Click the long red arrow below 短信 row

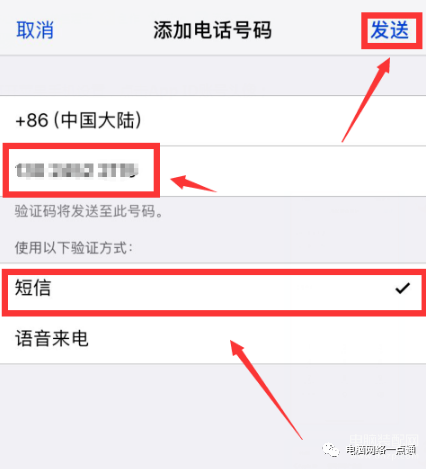pos(266,390)
